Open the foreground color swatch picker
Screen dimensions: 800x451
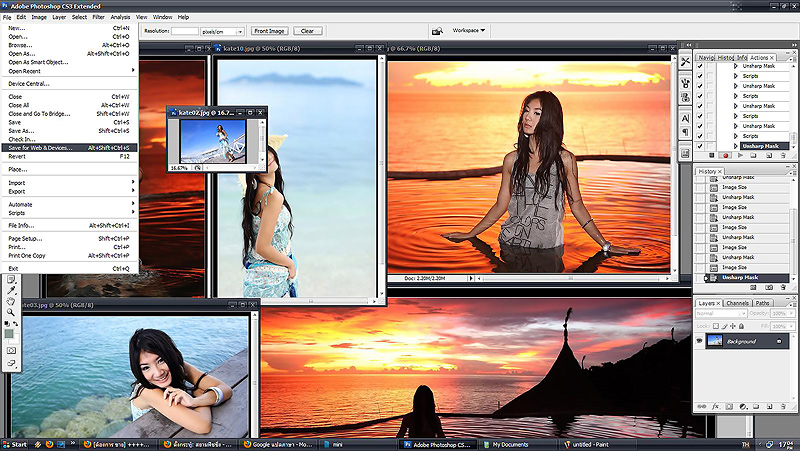click(x=9, y=334)
